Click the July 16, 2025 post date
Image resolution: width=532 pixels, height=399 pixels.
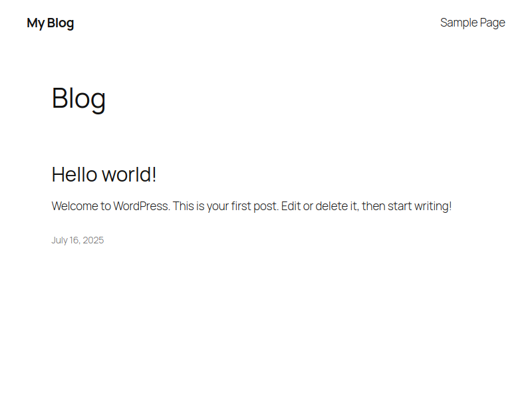pyautogui.click(x=77, y=240)
